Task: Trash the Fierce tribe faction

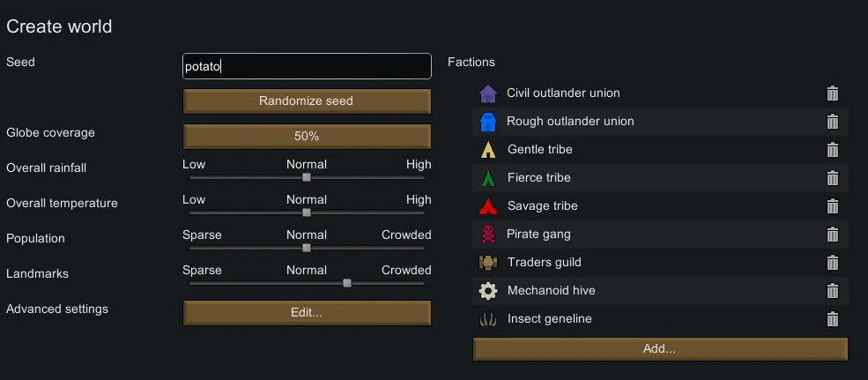Action: (x=832, y=178)
